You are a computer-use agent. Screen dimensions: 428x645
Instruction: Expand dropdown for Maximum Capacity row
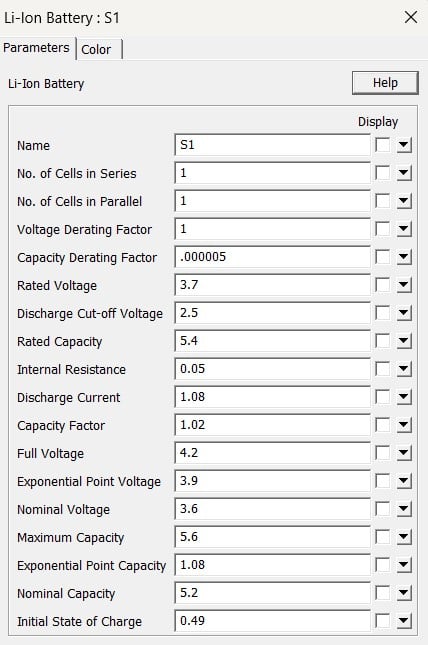pos(404,537)
